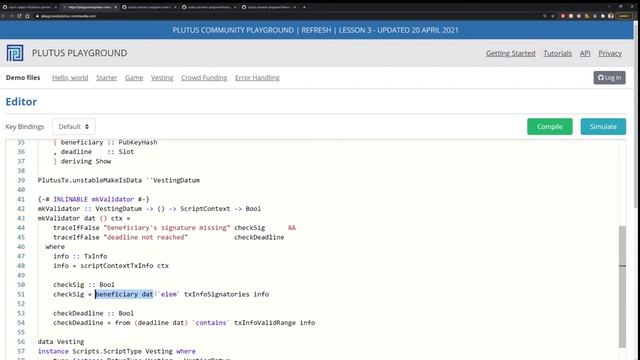Image resolution: width=640 pixels, height=360 pixels.
Task: Click the browser back arrow
Action: pos(3,16)
